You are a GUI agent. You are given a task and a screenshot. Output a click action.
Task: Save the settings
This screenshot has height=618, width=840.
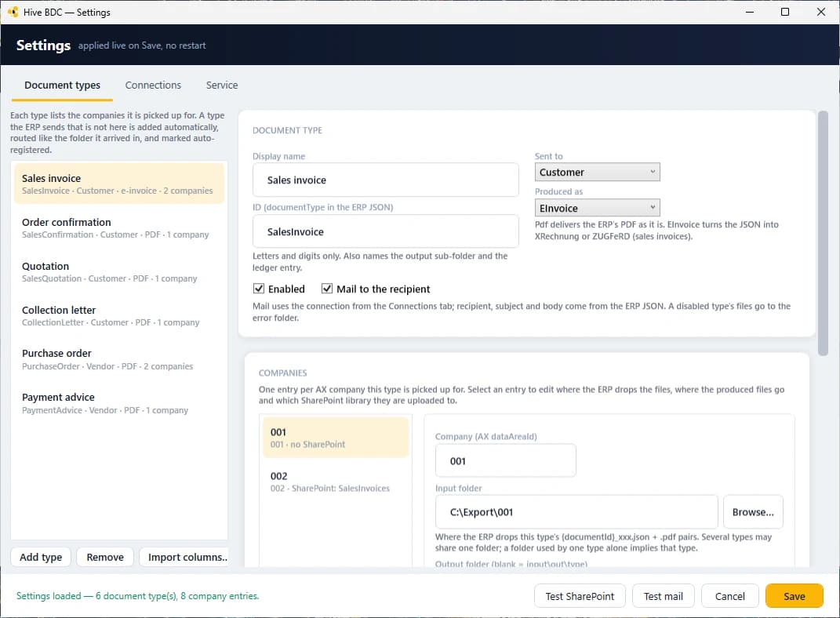pos(794,596)
